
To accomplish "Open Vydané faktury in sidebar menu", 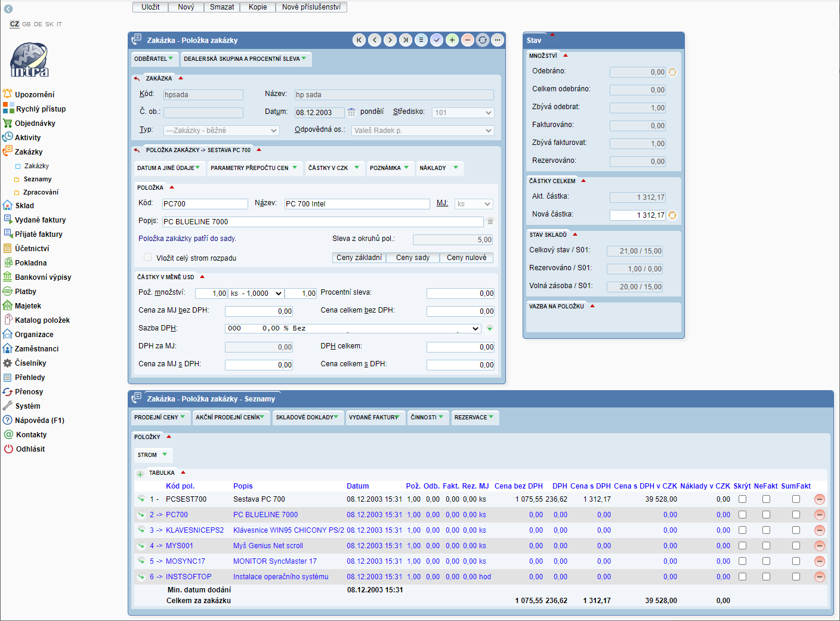I will click(x=40, y=220).
